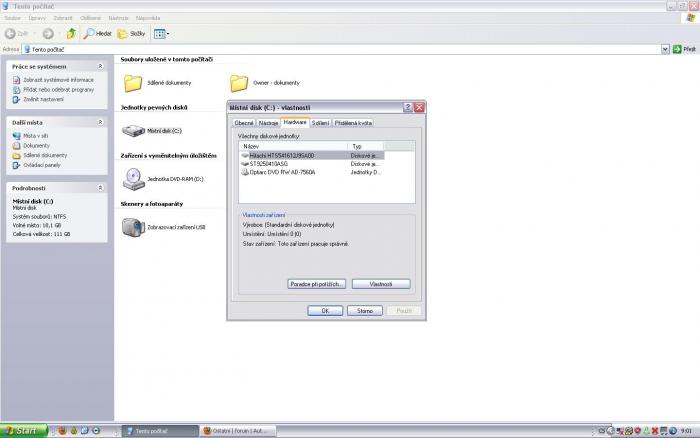This screenshot has width=700, height=438.
Task: Open the Nástroje menu in menu bar
Action: [x=118, y=18]
